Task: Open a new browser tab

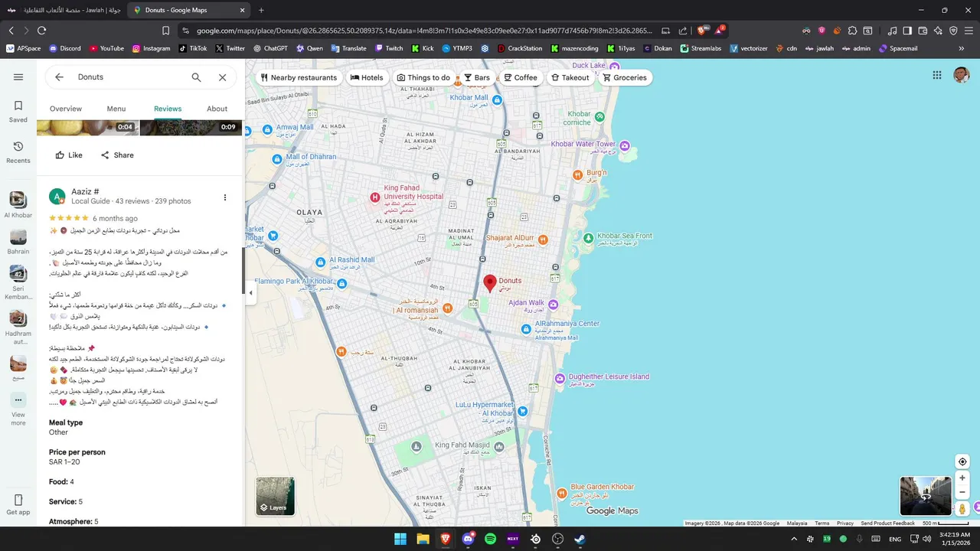Action: 261,10
